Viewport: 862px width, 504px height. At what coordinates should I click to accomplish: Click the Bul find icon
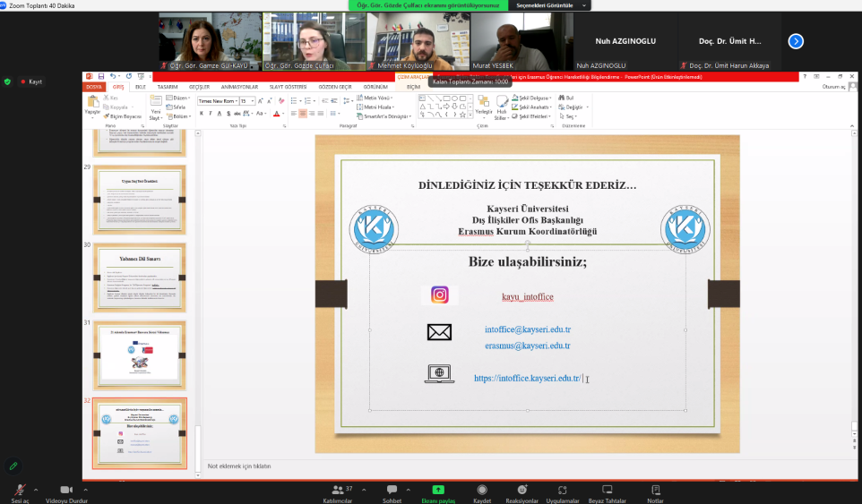[x=566, y=98]
